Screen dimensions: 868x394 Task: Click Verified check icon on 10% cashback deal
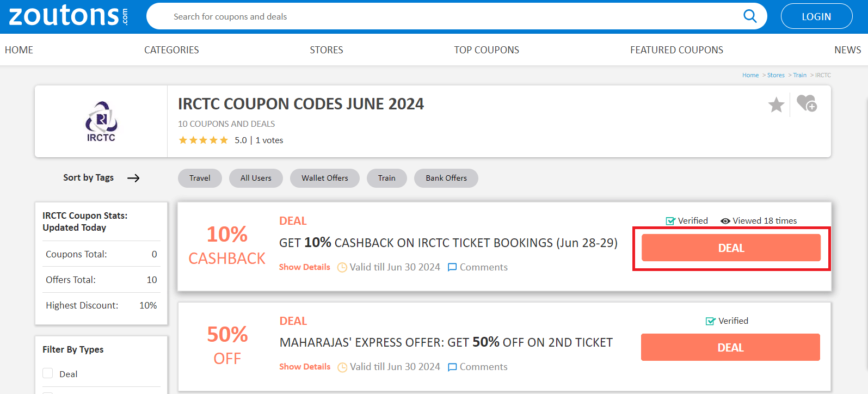pos(670,221)
